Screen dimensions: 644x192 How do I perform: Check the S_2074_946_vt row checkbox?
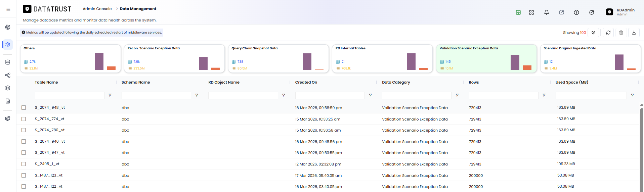[x=24, y=142]
